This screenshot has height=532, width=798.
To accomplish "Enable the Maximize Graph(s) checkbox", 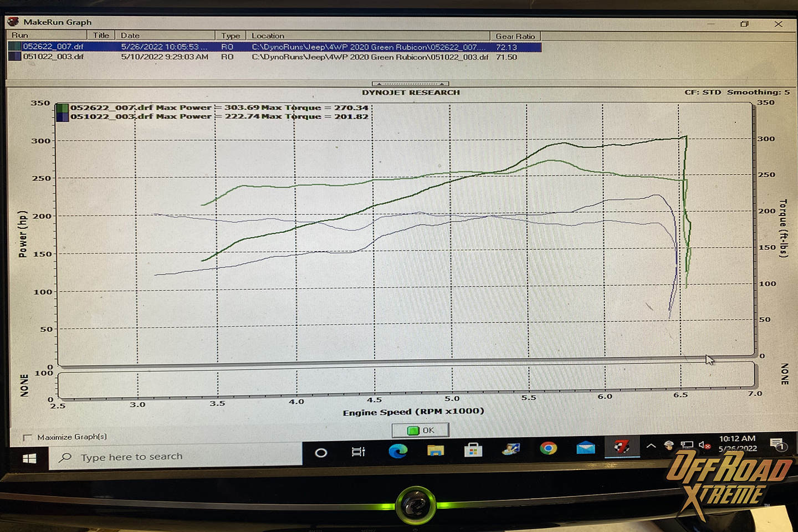I will pos(27,438).
